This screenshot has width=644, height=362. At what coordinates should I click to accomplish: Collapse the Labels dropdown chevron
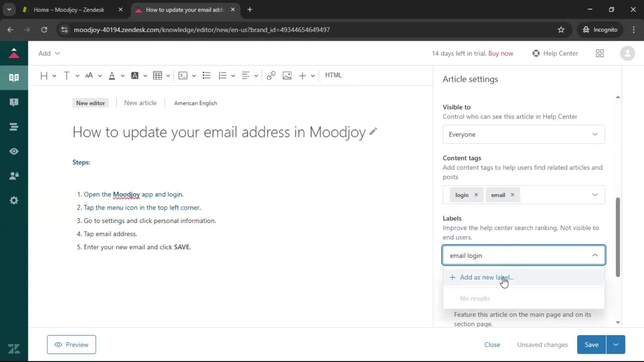(595, 255)
